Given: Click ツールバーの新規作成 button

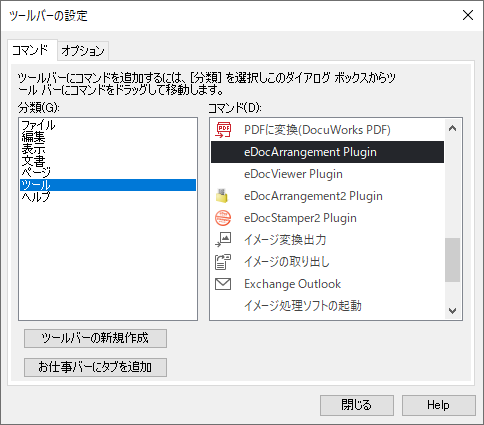Looking at the screenshot, I should pos(95,338).
